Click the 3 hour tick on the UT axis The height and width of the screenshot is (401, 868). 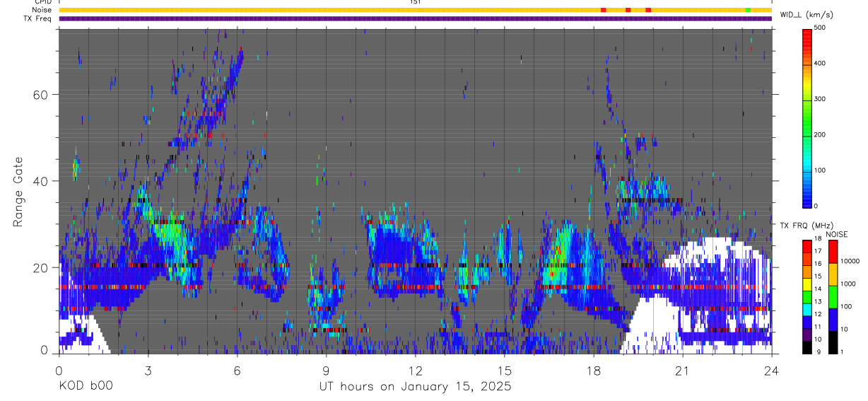coord(148,370)
